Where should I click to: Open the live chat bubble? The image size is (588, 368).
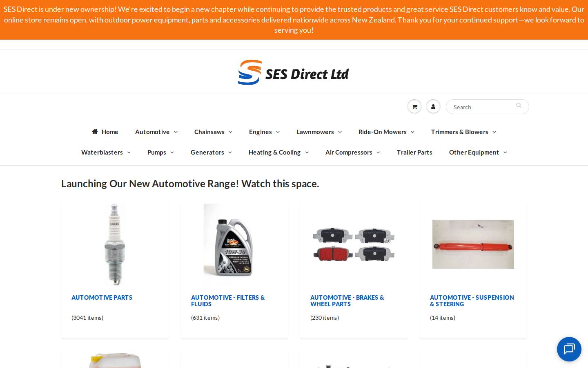tap(569, 349)
